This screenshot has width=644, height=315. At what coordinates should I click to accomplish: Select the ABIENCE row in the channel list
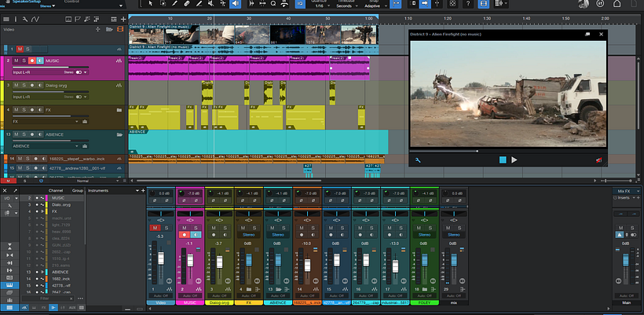point(52,272)
